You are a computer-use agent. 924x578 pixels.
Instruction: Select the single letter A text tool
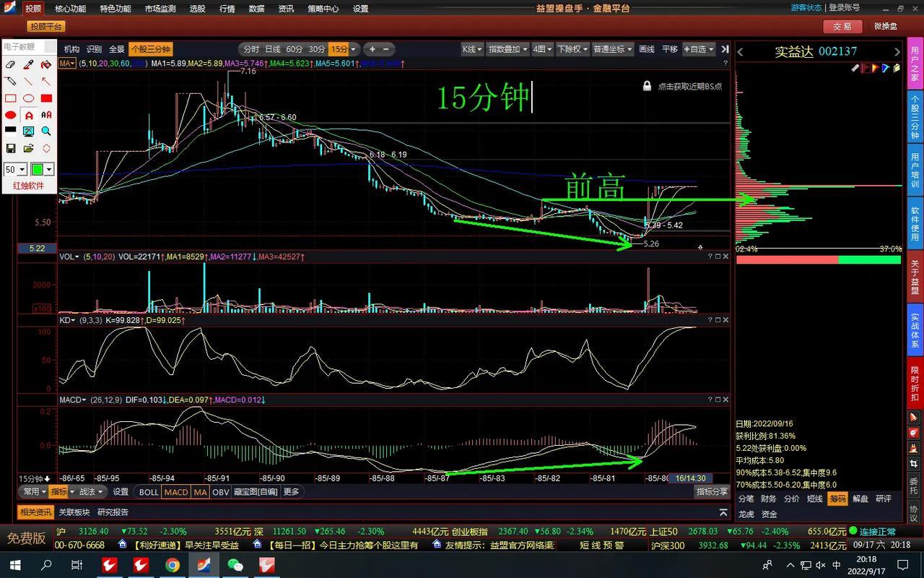pos(28,115)
